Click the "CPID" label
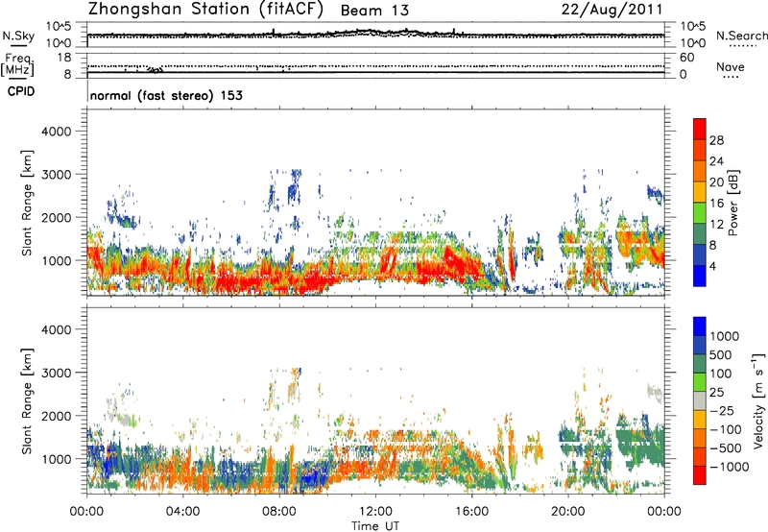Viewport: 768px width, 532px height. [21, 91]
